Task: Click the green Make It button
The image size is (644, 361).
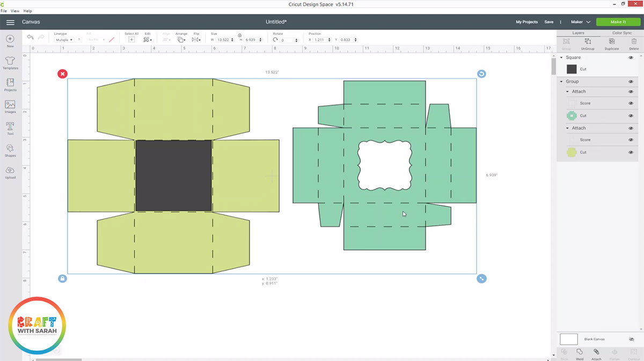Action: pyautogui.click(x=618, y=22)
